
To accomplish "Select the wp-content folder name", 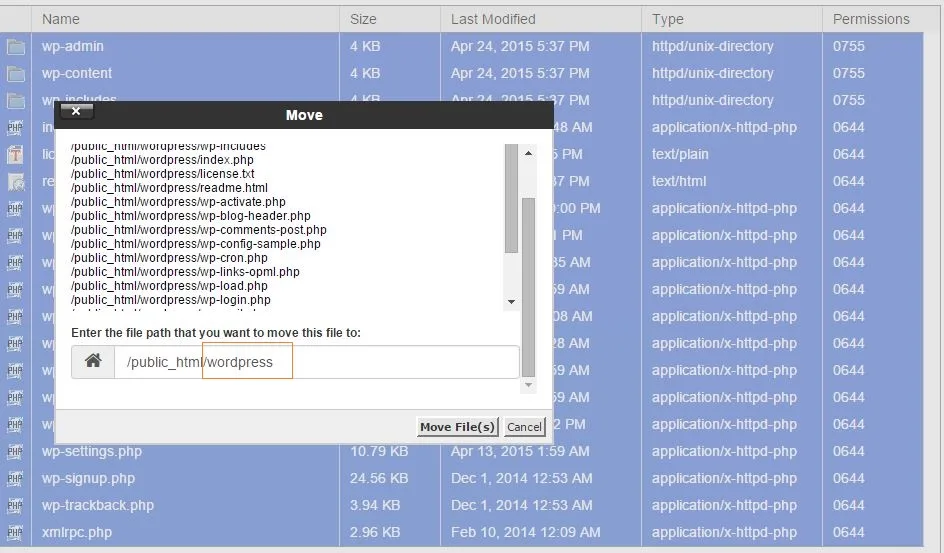I will click(x=76, y=73).
